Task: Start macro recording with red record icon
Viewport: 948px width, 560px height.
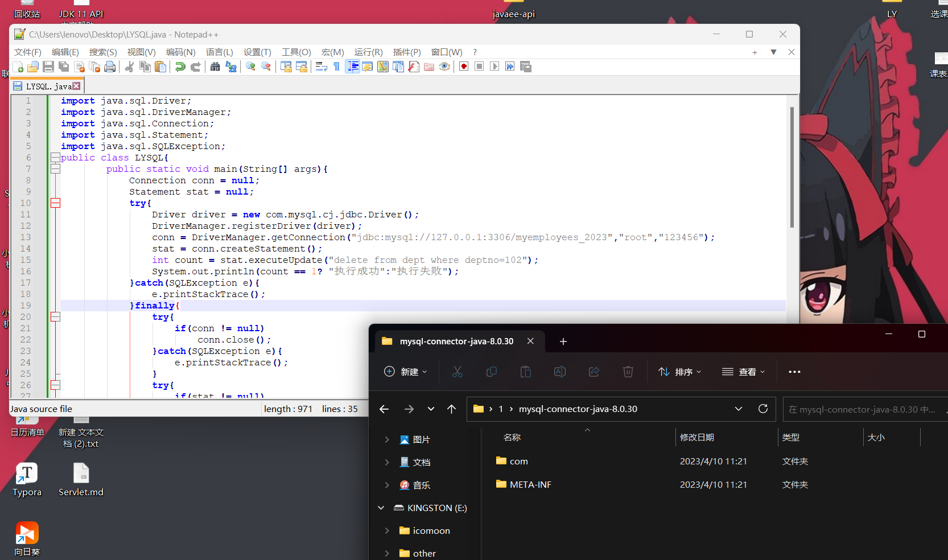Action: coord(464,67)
